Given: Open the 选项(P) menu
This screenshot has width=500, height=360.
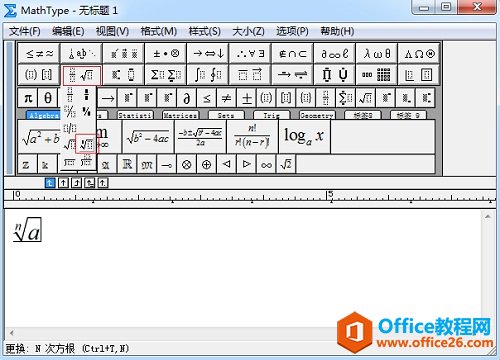Looking at the screenshot, I should 292,31.
